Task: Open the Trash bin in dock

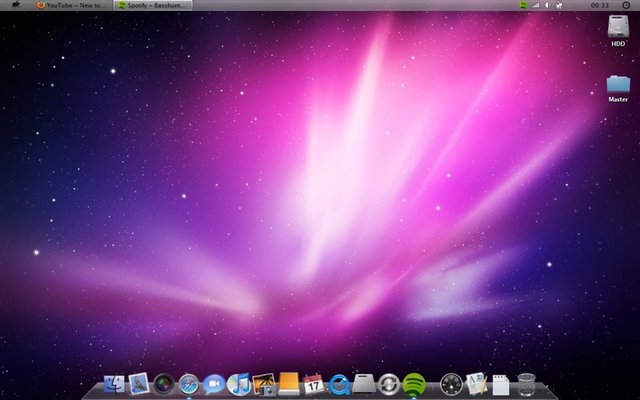Action: [x=527, y=384]
